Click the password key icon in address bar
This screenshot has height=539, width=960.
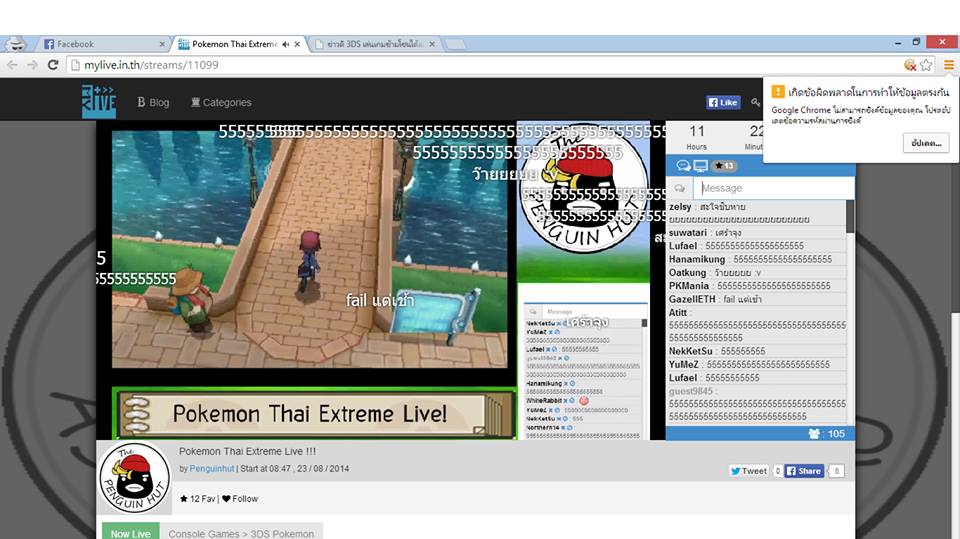910,65
